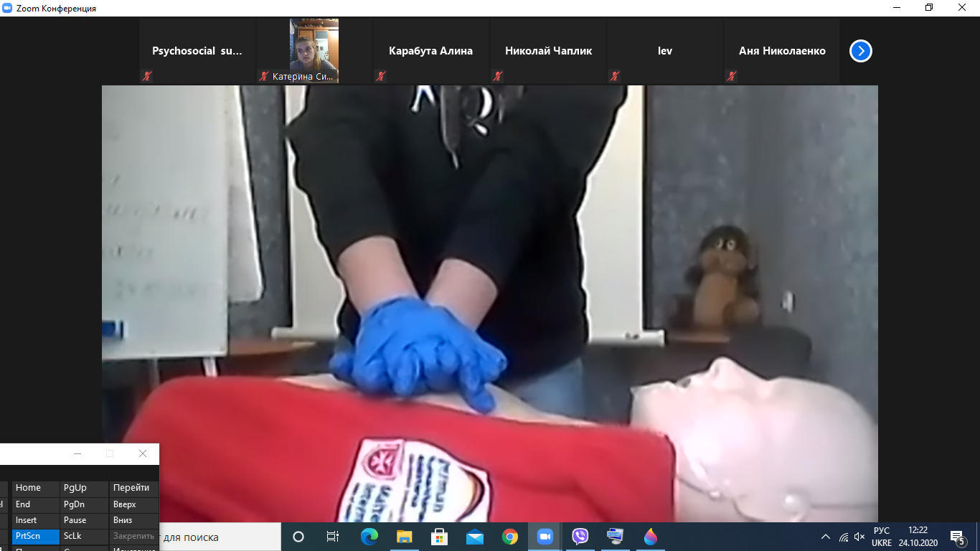Viewport: 980px width, 551px height.
Task: Close the on-screen keyboard window
Action: (143, 453)
